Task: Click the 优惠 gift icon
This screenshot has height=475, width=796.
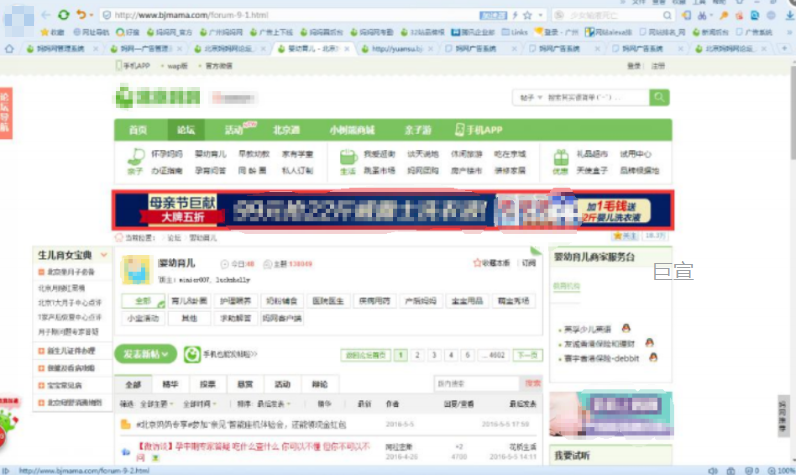Action: click(x=560, y=157)
